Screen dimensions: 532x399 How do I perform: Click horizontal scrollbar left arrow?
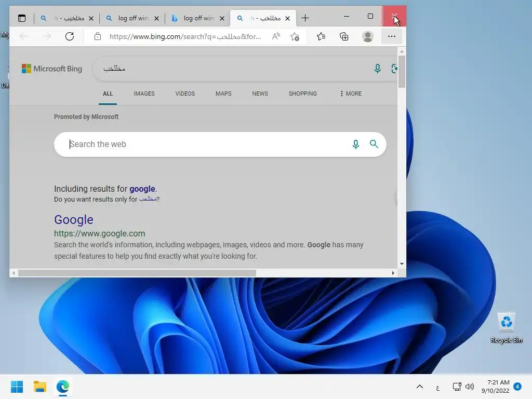pos(14,273)
